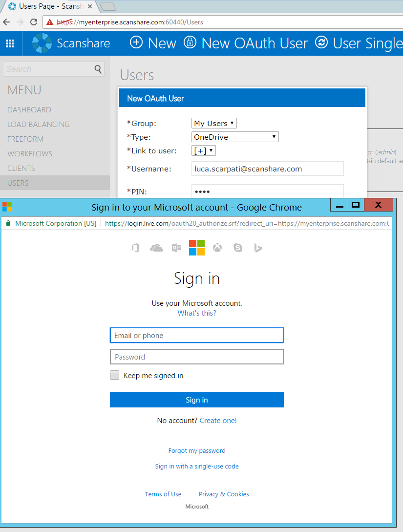The height and width of the screenshot is (532, 403).
Task: Click the Xbox icon on sign-in page
Action: 217,248
